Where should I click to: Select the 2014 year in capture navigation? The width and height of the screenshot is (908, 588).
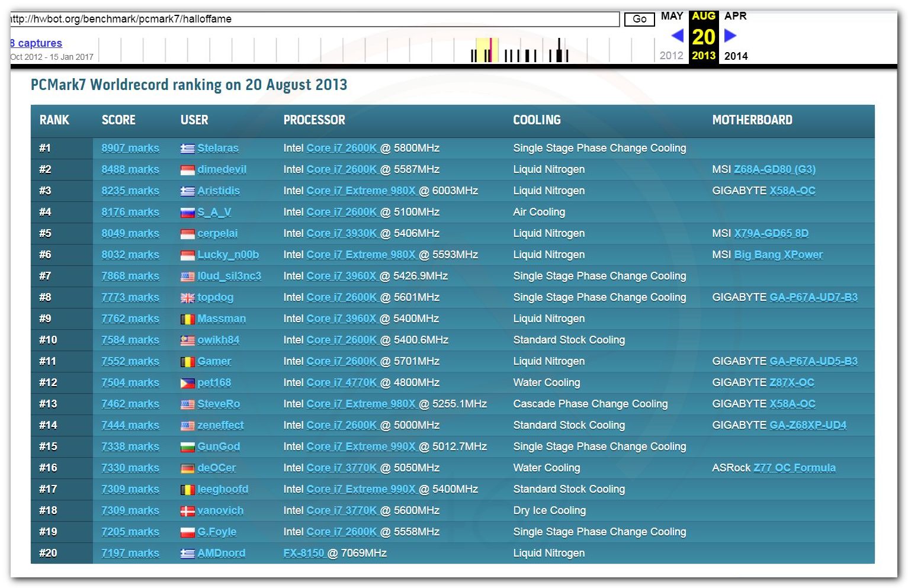pyautogui.click(x=736, y=56)
